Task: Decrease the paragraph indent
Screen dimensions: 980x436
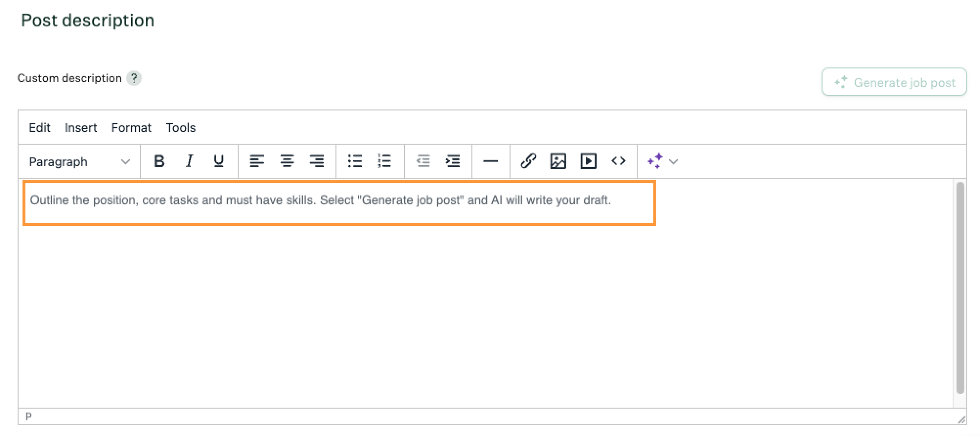Action: (423, 161)
